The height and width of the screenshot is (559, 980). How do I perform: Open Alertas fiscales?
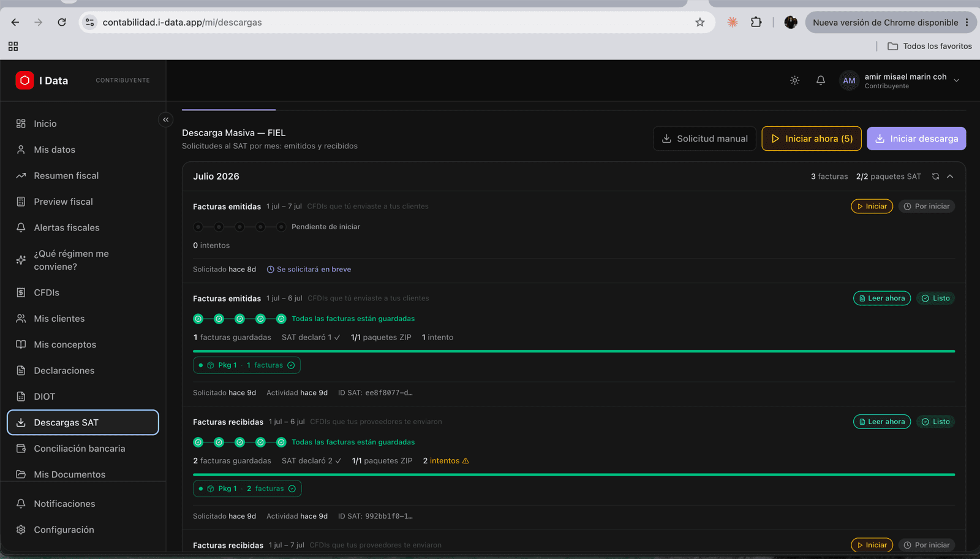coord(83,227)
